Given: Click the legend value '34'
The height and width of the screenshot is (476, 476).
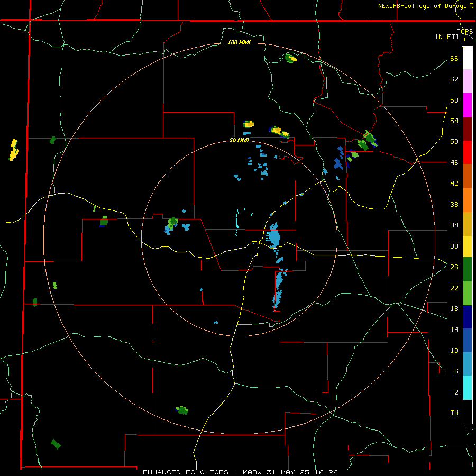Looking at the screenshot, I should (x=454, y=225).
